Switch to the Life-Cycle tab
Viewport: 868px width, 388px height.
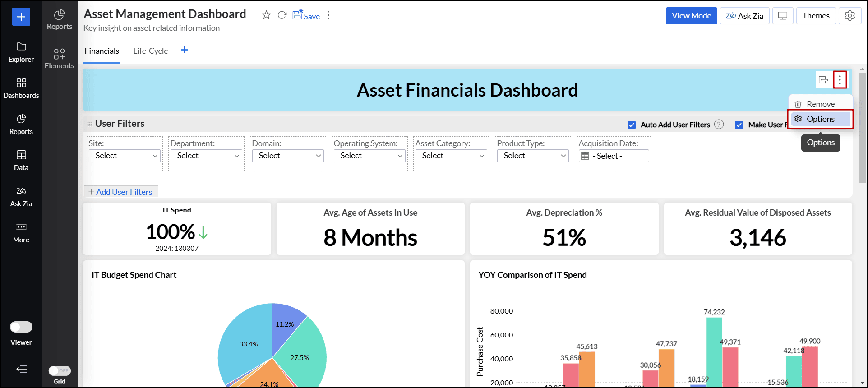150,51
